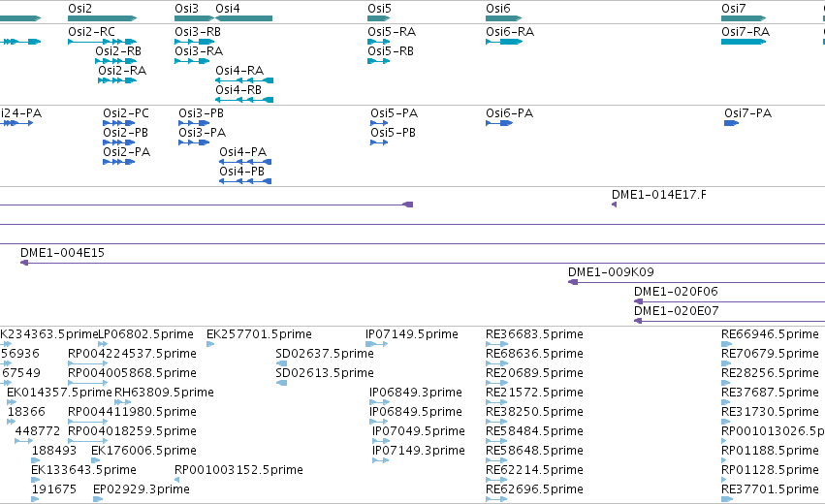Select the Osi6-RA transcript

504,42
